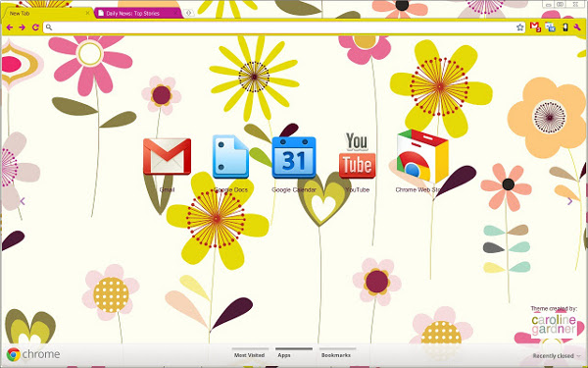Launch the Google Calendar app
Viewport: 588px width, 368px height.
click(294, 157)
